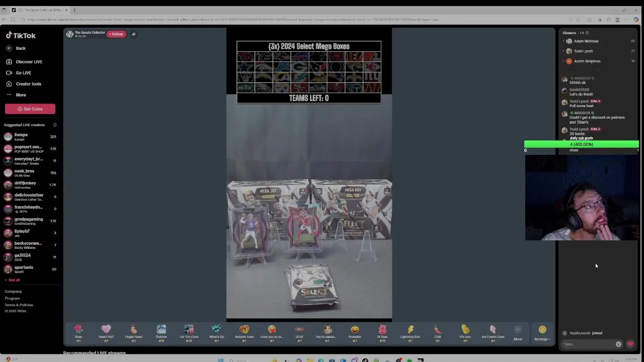This screenshot has height=362, width=644.
Task: Click the Get Coins button
Action: 30,109
